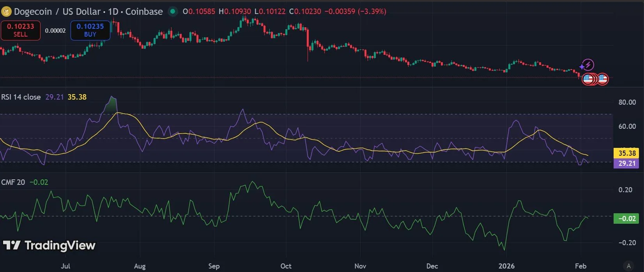The width and height of the screenshot is (644, 272).
Task: Open the purple lightning bolt event marker
Action: click(587, 65)
